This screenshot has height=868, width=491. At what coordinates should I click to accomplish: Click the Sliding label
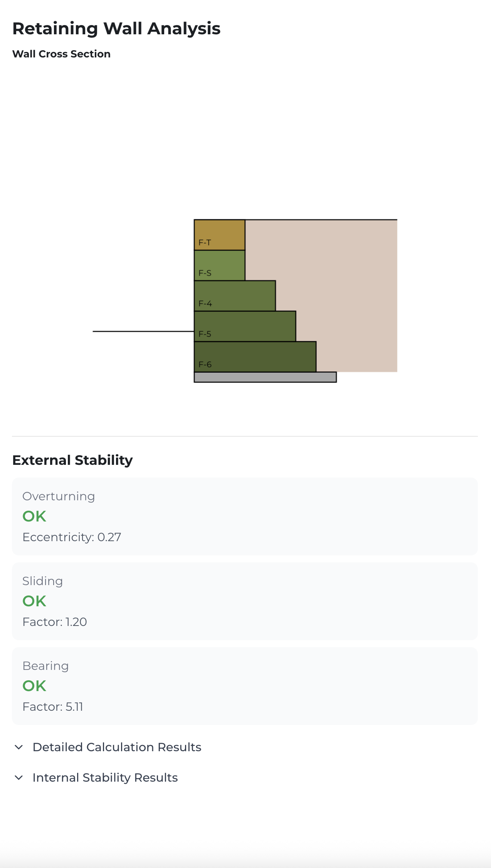click(42, 581)
